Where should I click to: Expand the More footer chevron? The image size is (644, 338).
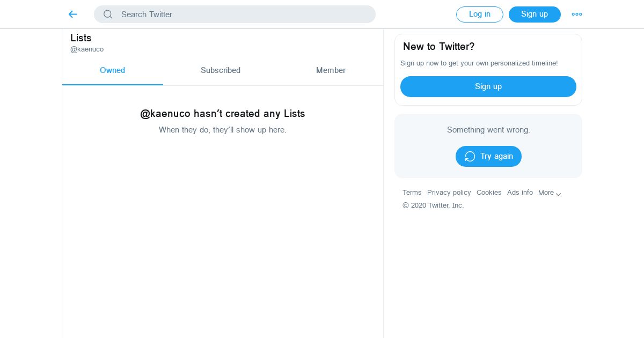tap(559, 194)
